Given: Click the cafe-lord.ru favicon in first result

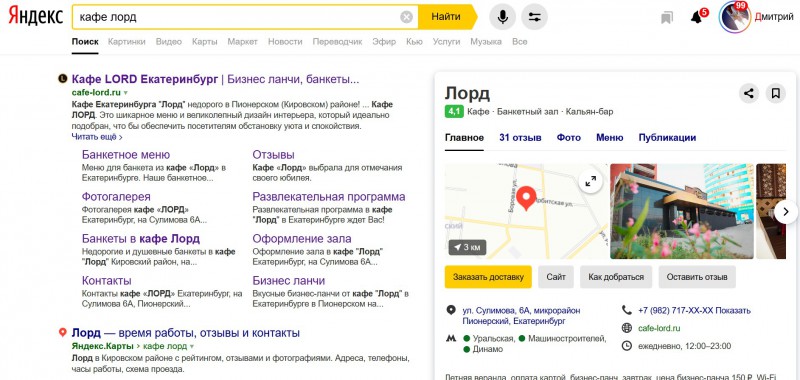Looking at the screenshot, I should (x=63, y=79).
